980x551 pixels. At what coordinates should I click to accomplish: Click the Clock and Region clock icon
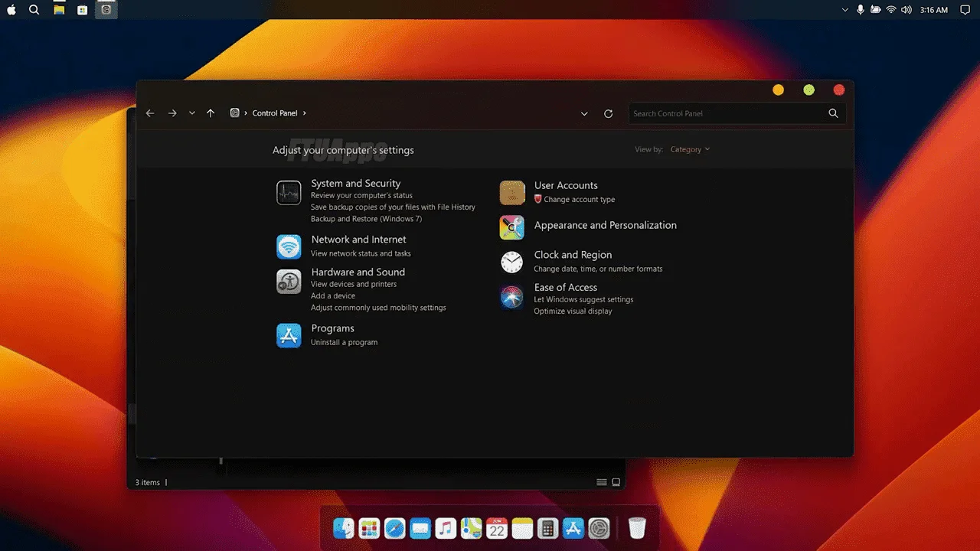click(x=512, y=262)
